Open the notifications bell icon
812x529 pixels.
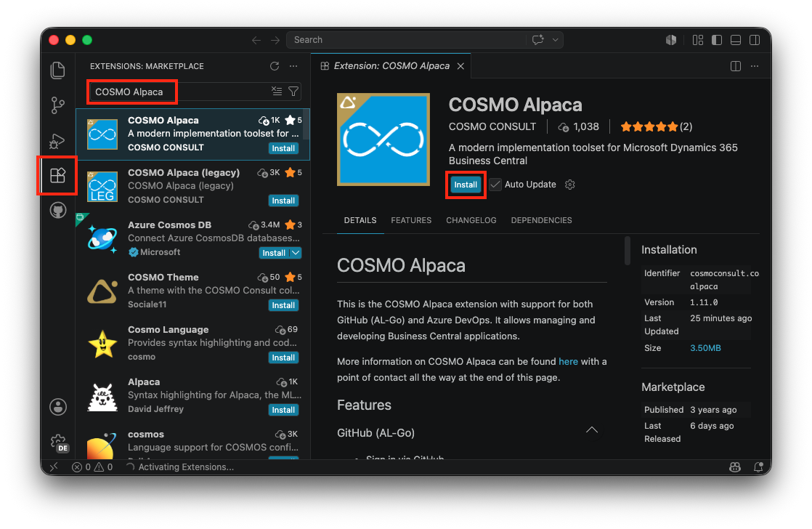(x=758, y=467)
